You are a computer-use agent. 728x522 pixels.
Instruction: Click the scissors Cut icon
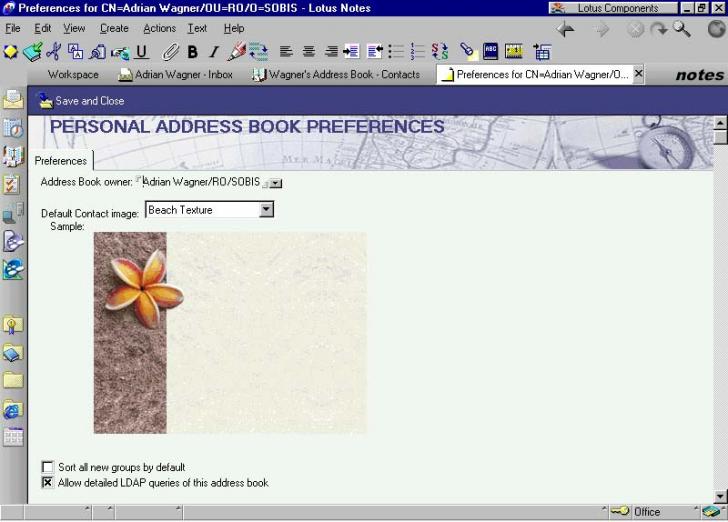pos(53,51)
